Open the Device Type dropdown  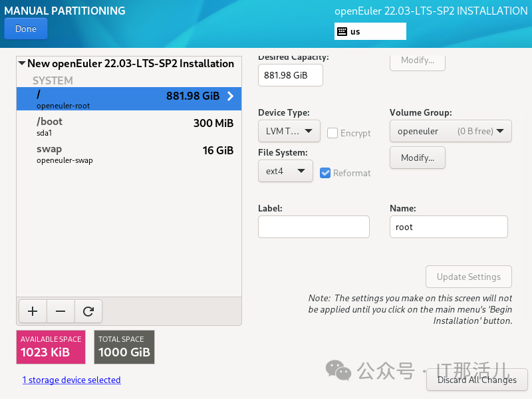pyautogui.click(x=289, y=131)
